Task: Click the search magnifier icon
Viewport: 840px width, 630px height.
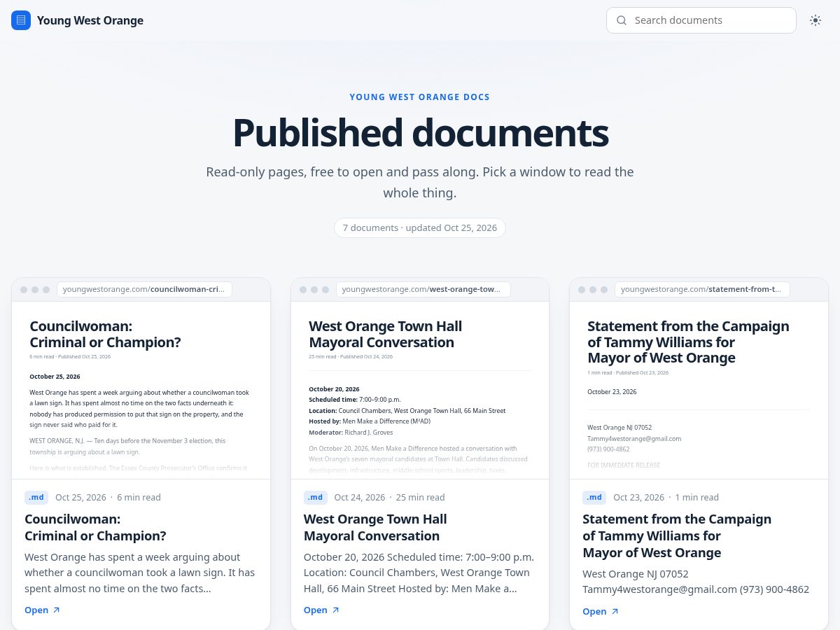Action: [x=621, y=20]
